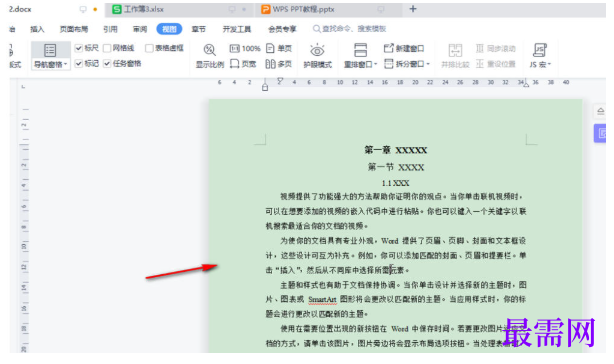The height and width of the screenshot is (364, 614).
Task: Enable the 网格线 gridlines checkbox
Action: [107, 48]
